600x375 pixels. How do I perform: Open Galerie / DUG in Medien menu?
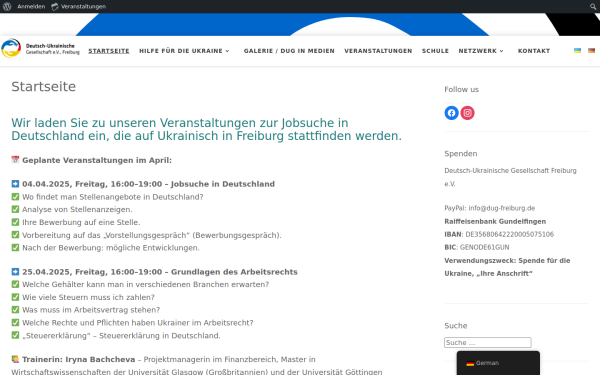(289, 51)
